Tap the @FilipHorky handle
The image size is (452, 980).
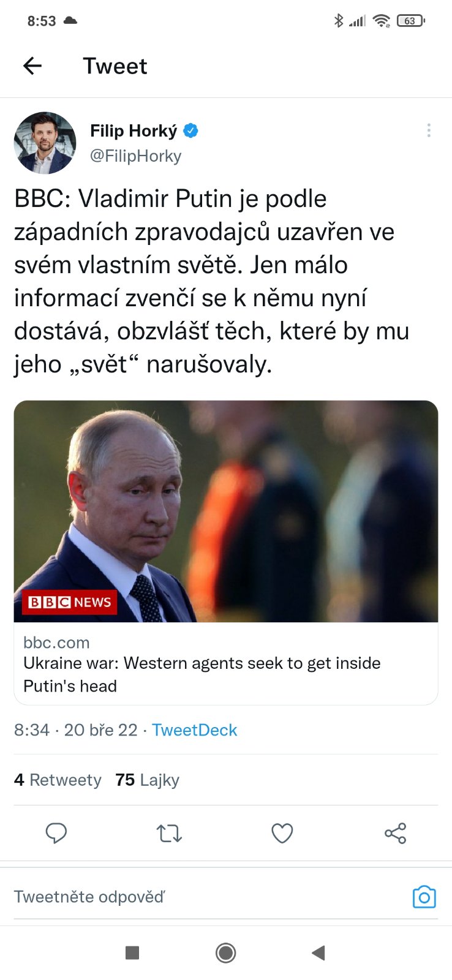tap(136, 156)
